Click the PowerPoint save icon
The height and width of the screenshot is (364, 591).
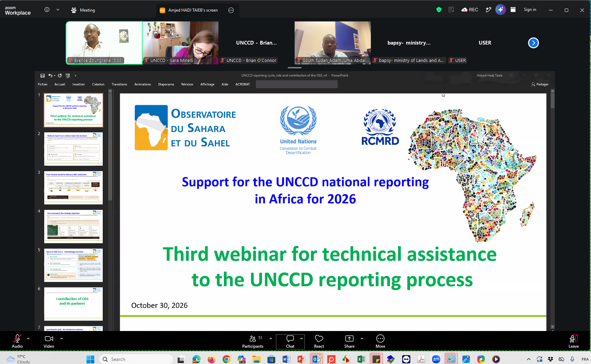43,76
